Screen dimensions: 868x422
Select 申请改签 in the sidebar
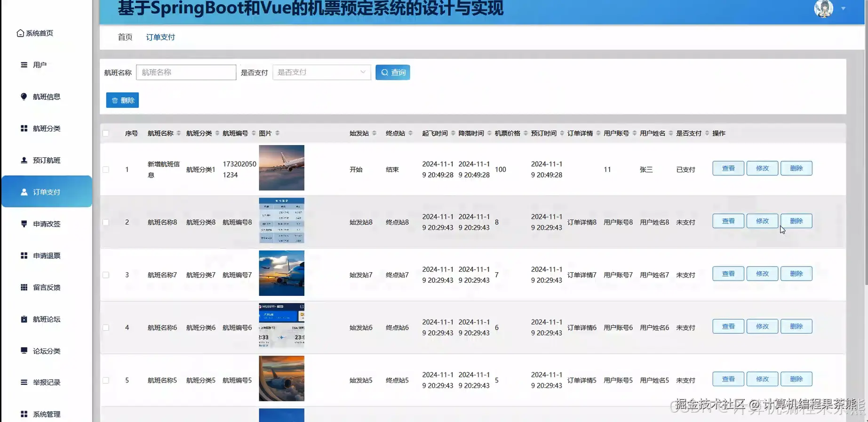(47, 224)
